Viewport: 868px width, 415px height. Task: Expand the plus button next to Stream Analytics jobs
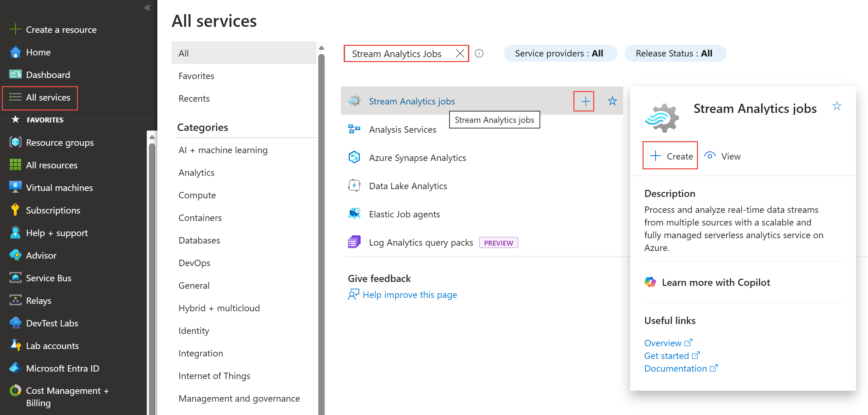pyautogui.click(x=585, y=101)
